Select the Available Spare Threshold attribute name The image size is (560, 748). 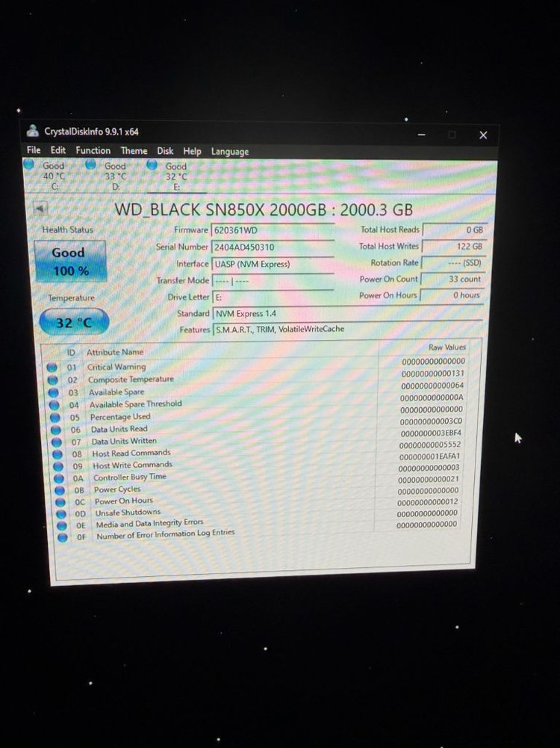click(x=136, y=404)
